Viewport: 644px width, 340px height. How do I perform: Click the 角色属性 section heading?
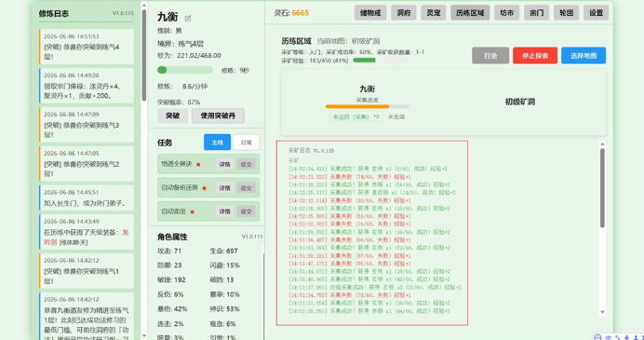[172, 238]
